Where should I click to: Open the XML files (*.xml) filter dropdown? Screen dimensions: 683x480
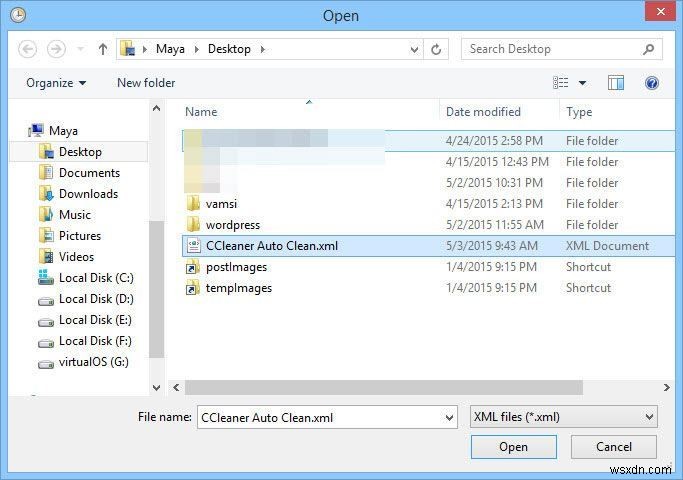[564, 417]
